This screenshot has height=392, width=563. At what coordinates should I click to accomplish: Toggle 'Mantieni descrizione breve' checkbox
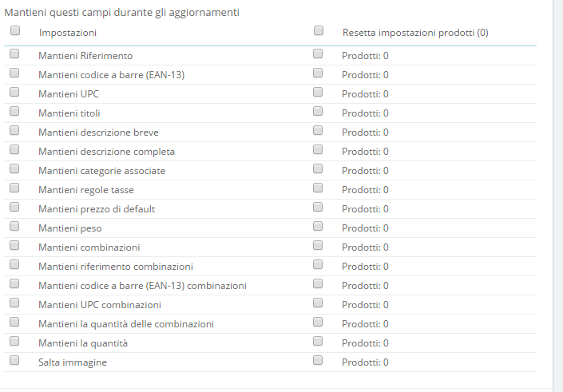click(x=14, y=131)
